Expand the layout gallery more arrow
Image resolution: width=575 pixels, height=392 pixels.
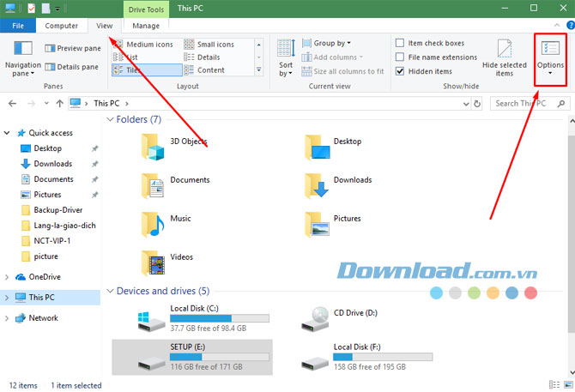pos(259,69)
